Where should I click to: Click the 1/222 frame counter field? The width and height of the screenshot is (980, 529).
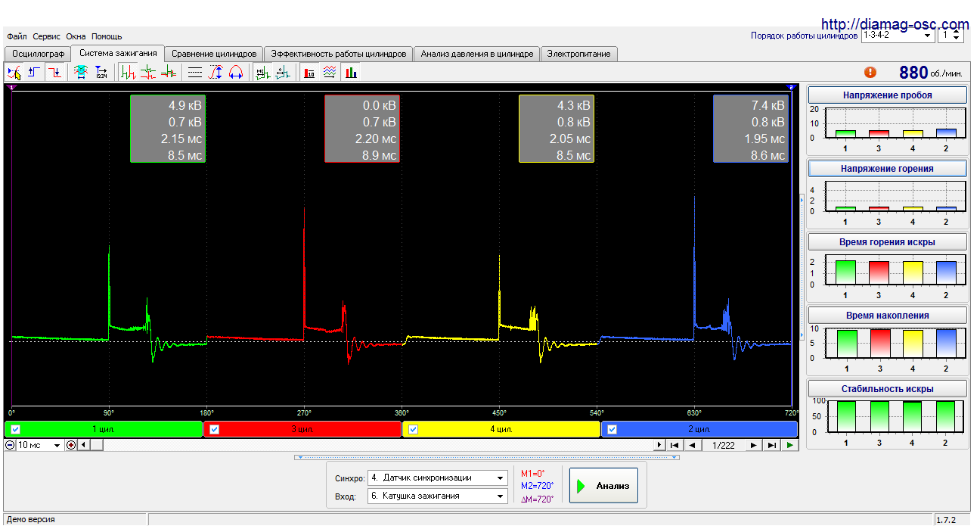(724, 445)
